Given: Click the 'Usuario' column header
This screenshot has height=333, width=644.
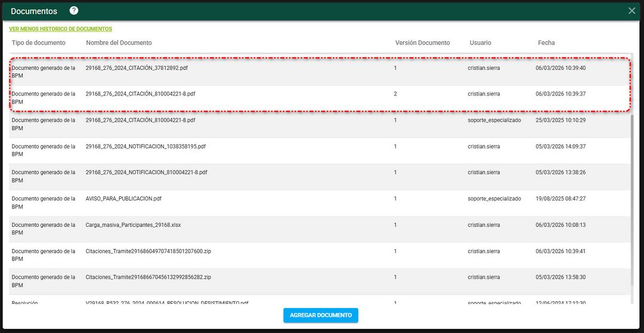Looking at the screenshot, I should pyautogui.click(x=480, y=43).
